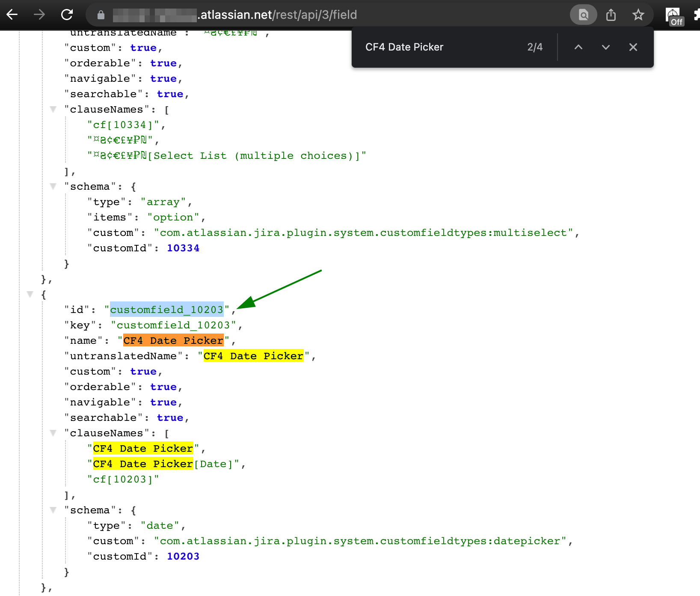Collapse the schema object with multiselect
Image resolution: width=700 pixels, height=596 pixels.
coord(53,187)
